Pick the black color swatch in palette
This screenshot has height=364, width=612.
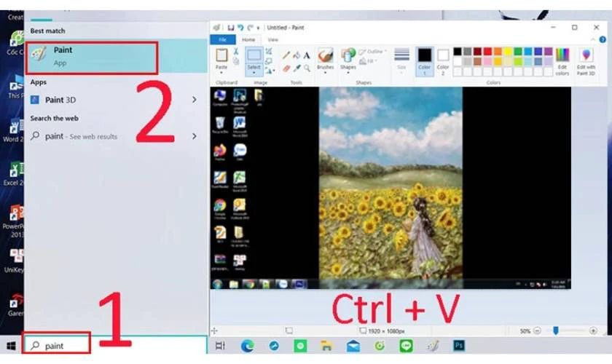pyautogui.click(x=458, y=52)
